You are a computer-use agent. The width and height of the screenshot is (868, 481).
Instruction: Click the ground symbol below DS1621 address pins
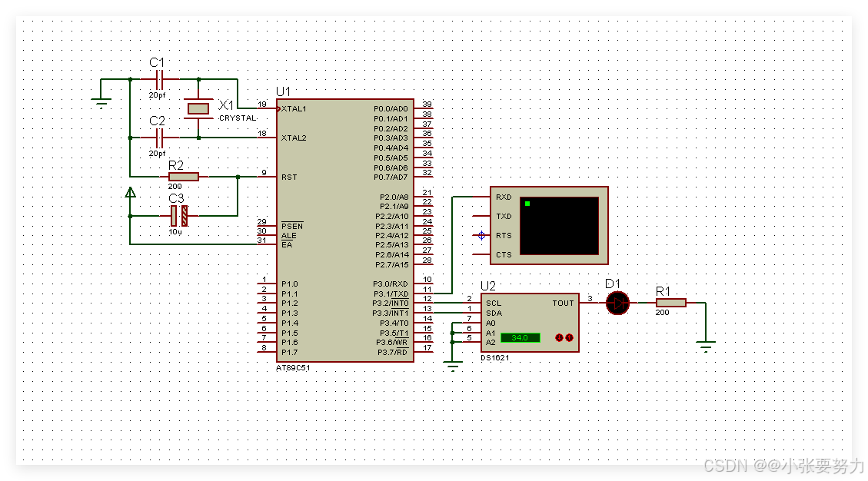453,365
